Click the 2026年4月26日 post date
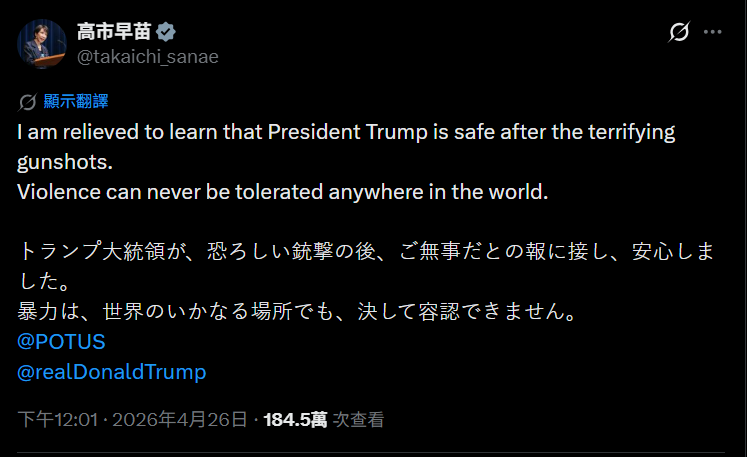747x457 pixels. (x=178, y=420)
